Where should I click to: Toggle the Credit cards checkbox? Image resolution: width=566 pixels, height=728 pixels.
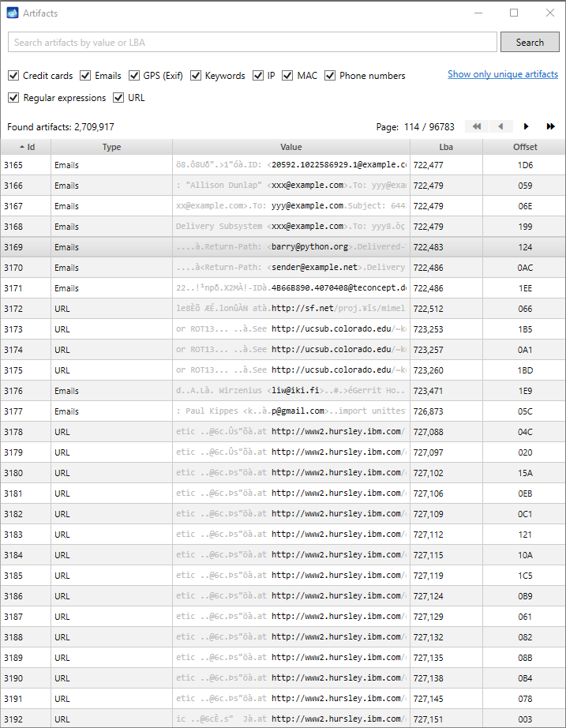[x=13, y=75]
